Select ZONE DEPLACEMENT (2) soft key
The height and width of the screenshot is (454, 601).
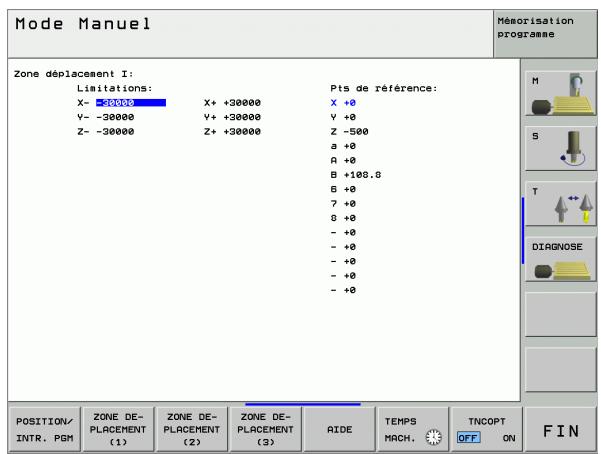pos(192,429)
